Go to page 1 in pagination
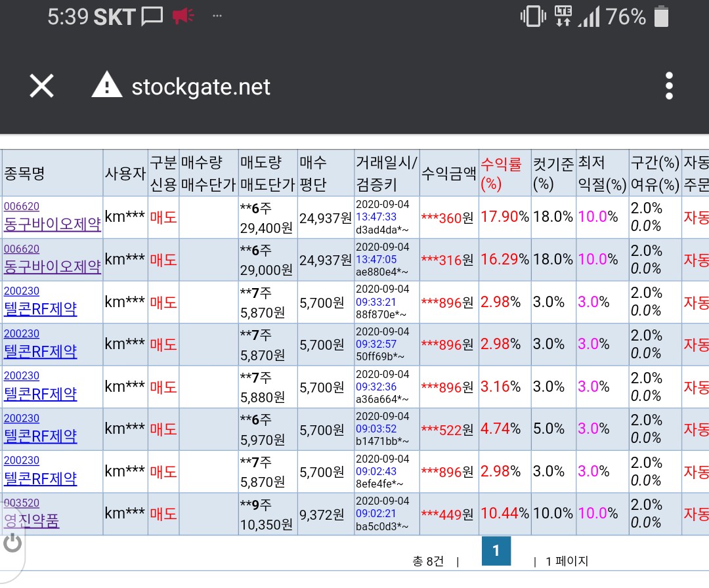709x588 pixels. [x=496, y=551]
